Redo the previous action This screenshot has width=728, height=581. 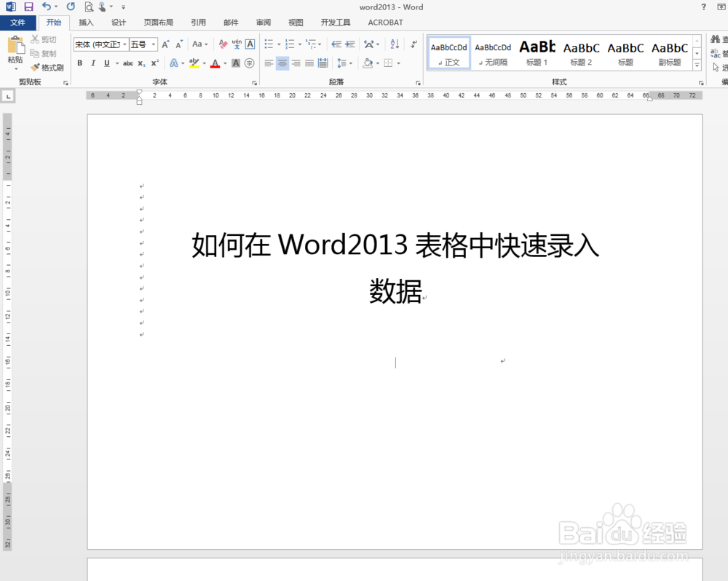coord(71,7)
